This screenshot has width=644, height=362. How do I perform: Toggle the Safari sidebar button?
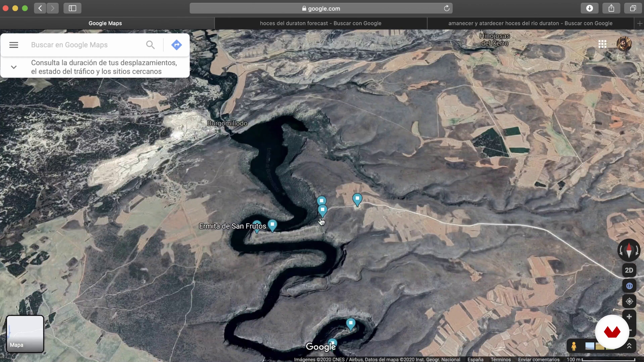coord(72,8)
